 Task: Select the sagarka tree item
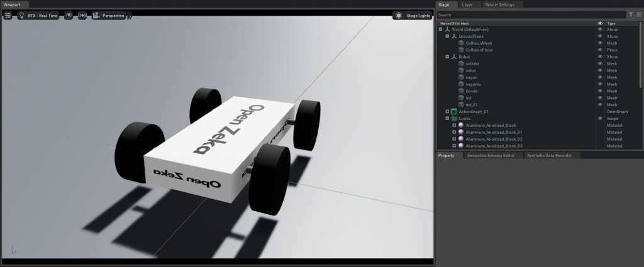tap(473, 84)
